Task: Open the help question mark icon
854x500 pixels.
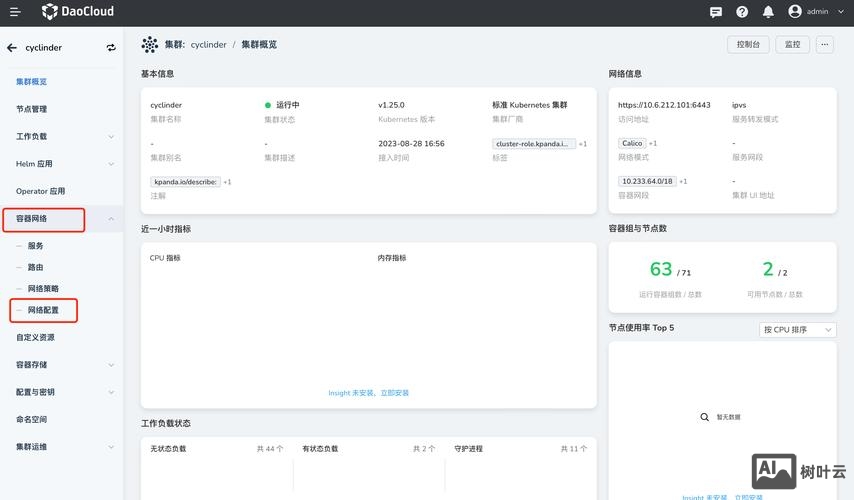Action: pyautogui.click(x=742, y=12)
